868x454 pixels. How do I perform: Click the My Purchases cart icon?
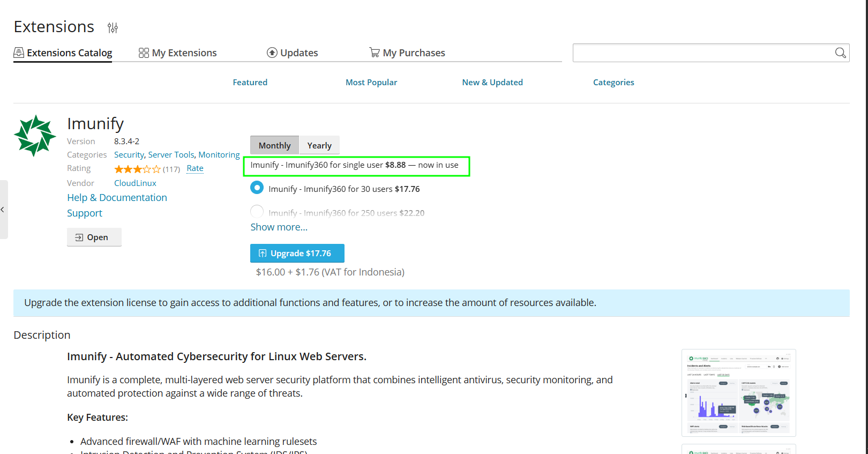(375, 53)
